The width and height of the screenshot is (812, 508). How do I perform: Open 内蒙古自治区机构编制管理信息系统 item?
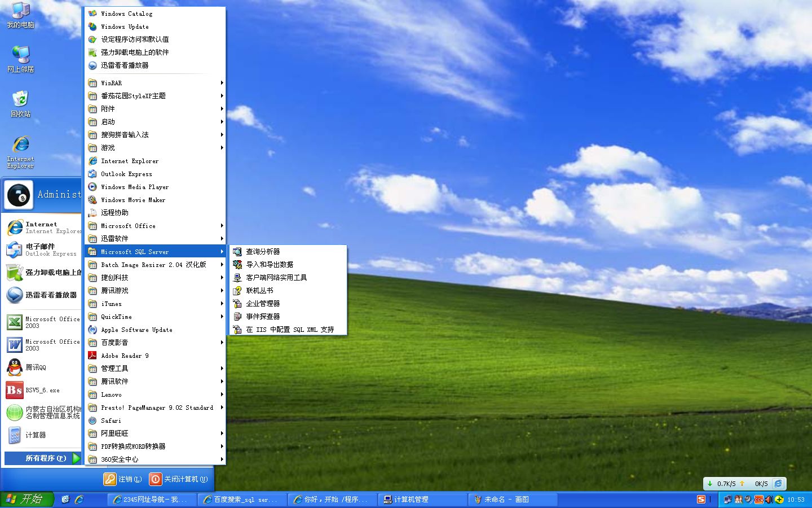pos(42,413)
